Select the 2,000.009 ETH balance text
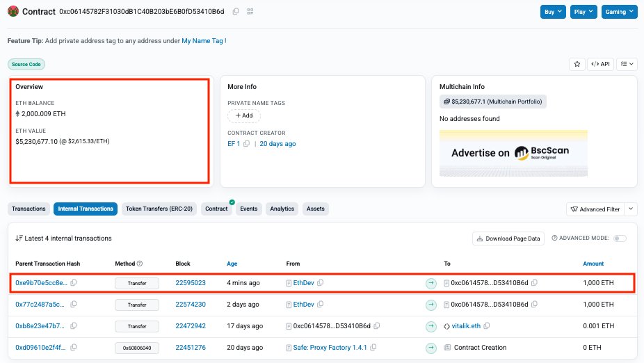This screenshot has width=644, height=363. [44, 114]
